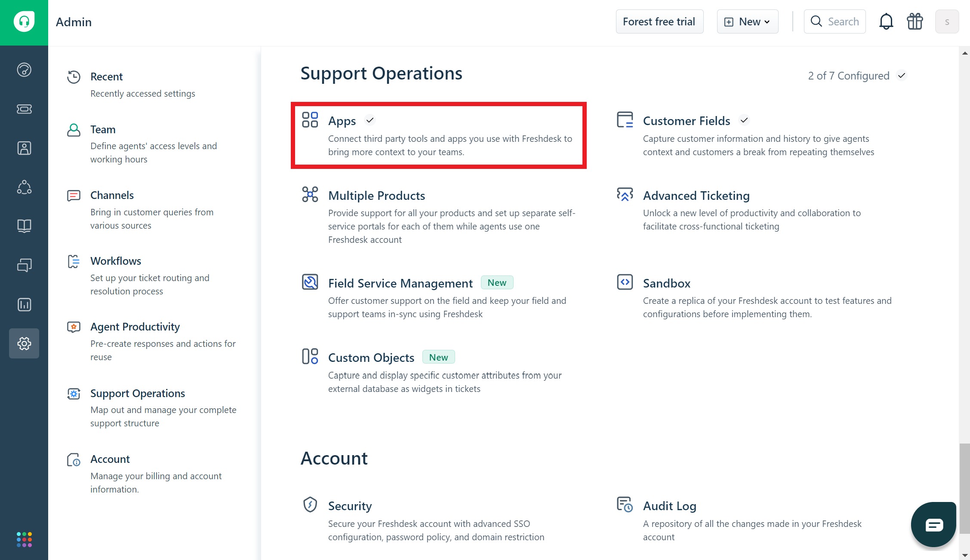Click the gift box icon
Screen dimensions: 970x560
(x=915, y=21)
